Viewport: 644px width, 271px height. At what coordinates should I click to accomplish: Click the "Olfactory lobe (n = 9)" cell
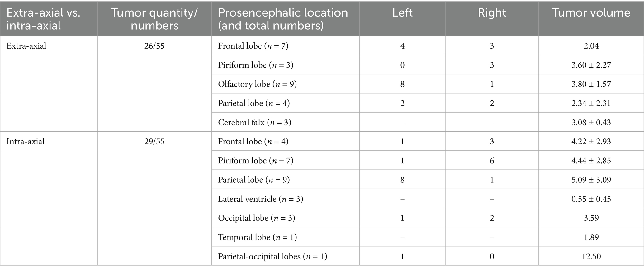click(x=257, y=84)
